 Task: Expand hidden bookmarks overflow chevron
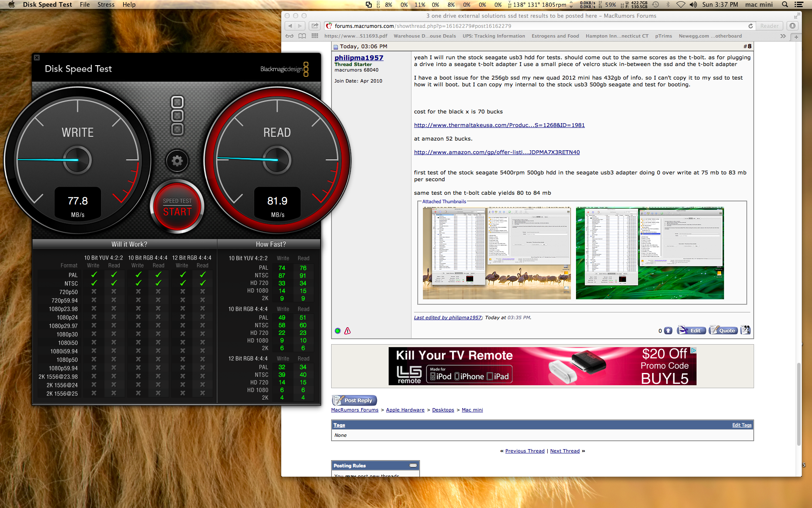(x=783, y=36)
